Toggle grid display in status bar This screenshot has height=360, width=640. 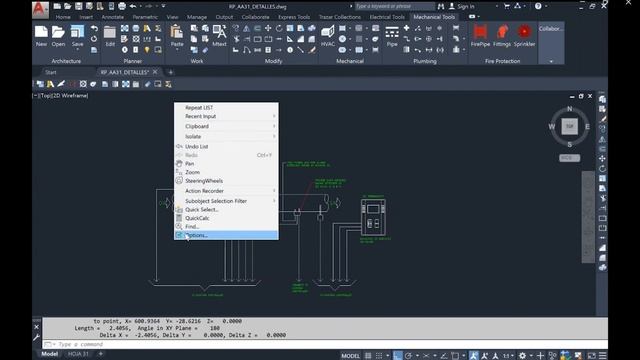pyautogui.click(x=368, y=356)
